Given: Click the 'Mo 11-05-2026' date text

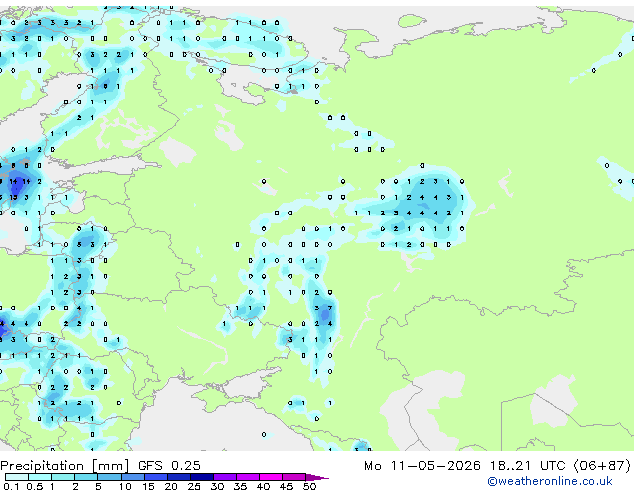Looking at the screenshot, I should point(423,466).
